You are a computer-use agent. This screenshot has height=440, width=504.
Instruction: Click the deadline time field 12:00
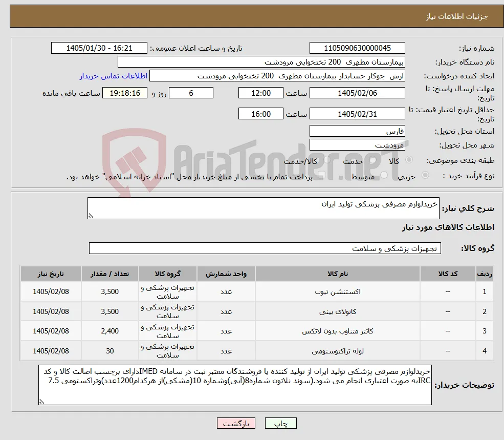[x=260, y=93]
